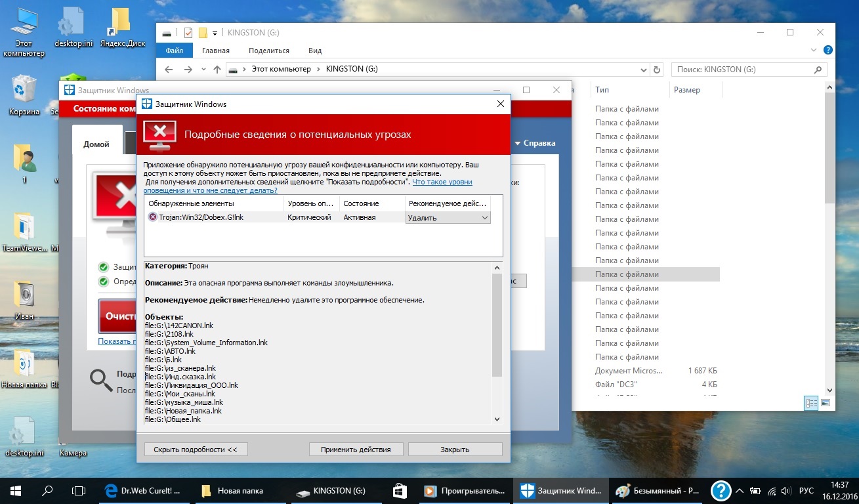Open taskbar search magnifier

47,490
